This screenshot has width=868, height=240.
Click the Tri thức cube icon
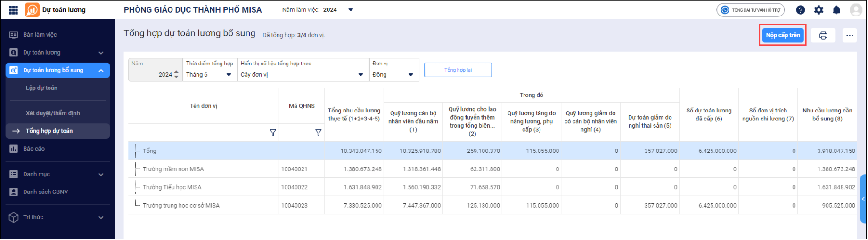tap(14, 217)
